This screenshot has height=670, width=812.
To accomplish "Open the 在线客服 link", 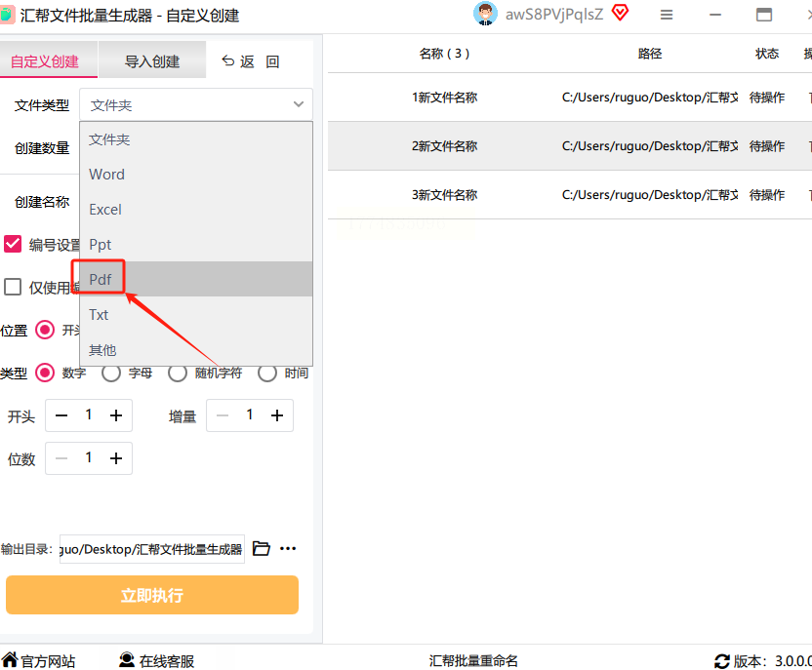I will (x=166, y=660).
